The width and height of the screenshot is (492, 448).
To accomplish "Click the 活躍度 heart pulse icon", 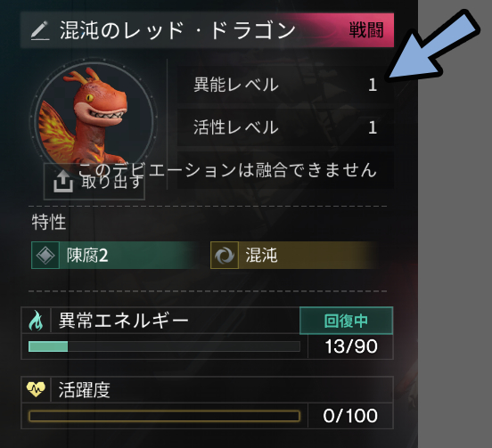I will click(36, 389).
